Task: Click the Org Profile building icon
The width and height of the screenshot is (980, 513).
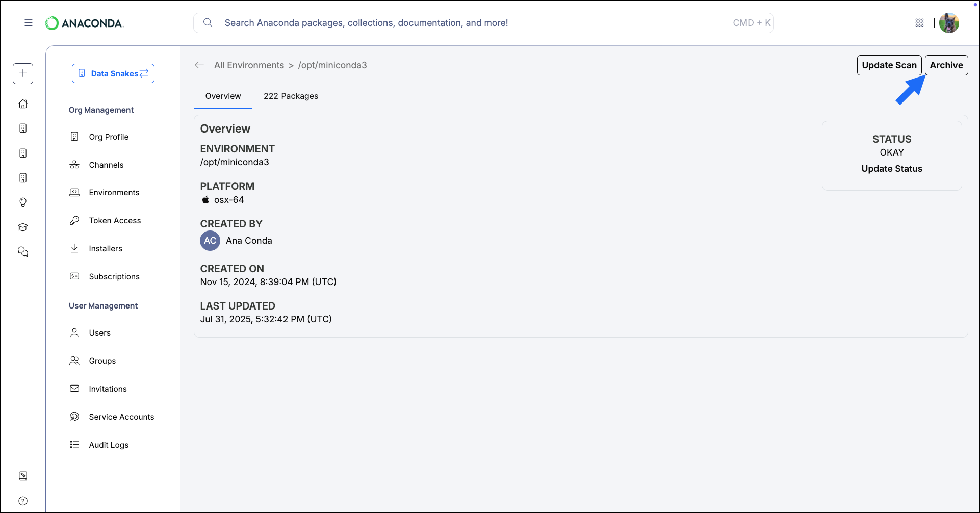Action: (74, 137)
